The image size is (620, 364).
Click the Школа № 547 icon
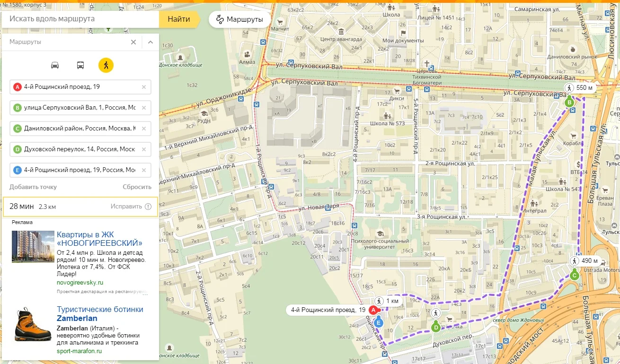pyautogui.click(x=562, y=181)
